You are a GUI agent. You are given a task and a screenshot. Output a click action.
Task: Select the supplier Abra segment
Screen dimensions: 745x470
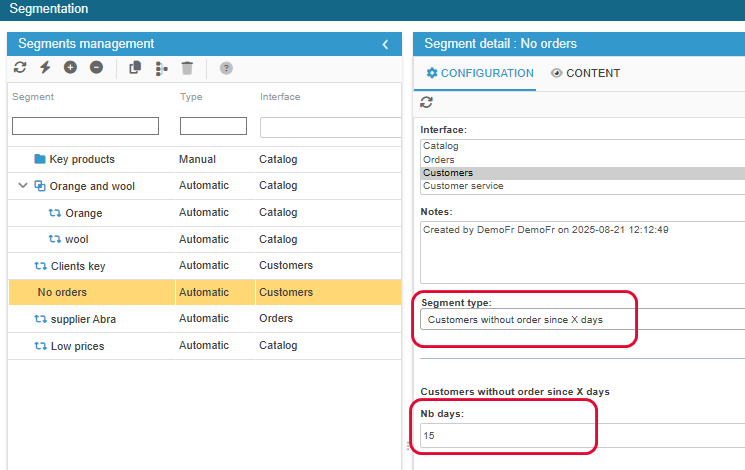coord(205,319)
